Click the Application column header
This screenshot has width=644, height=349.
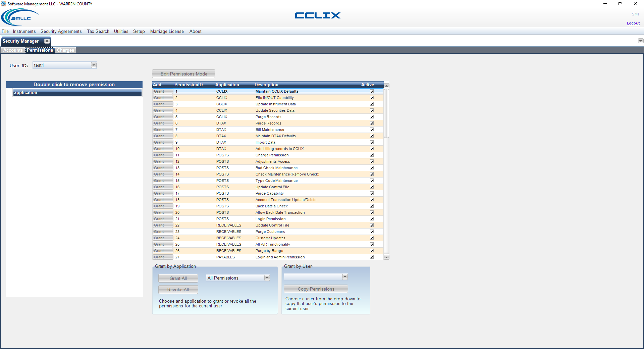pyautogui.click(x=227, y=85)
